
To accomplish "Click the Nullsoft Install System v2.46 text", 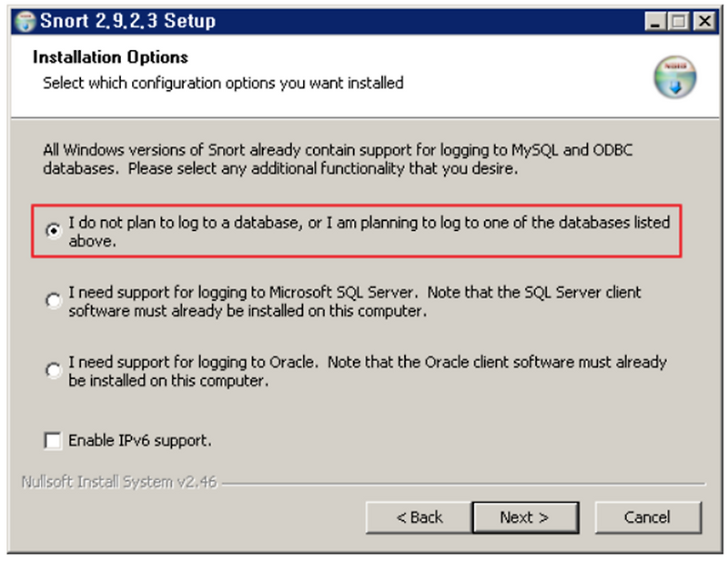I will point(119,482).
